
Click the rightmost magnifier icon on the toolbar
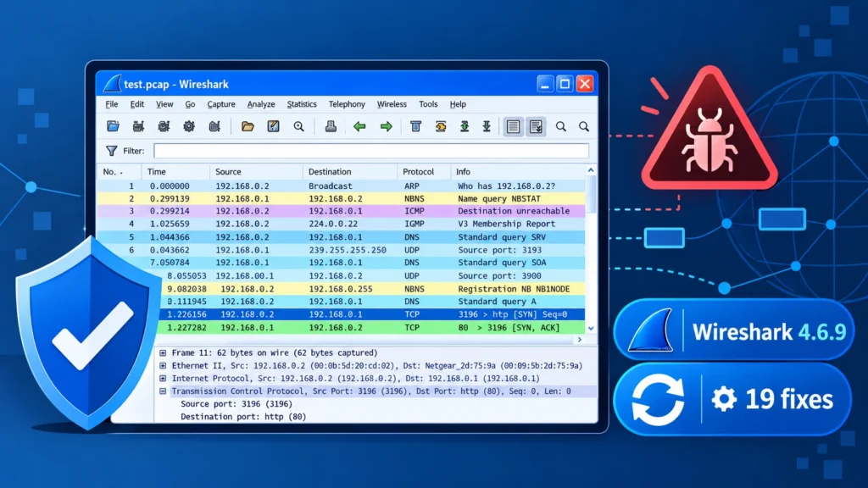tap(584, 127)
